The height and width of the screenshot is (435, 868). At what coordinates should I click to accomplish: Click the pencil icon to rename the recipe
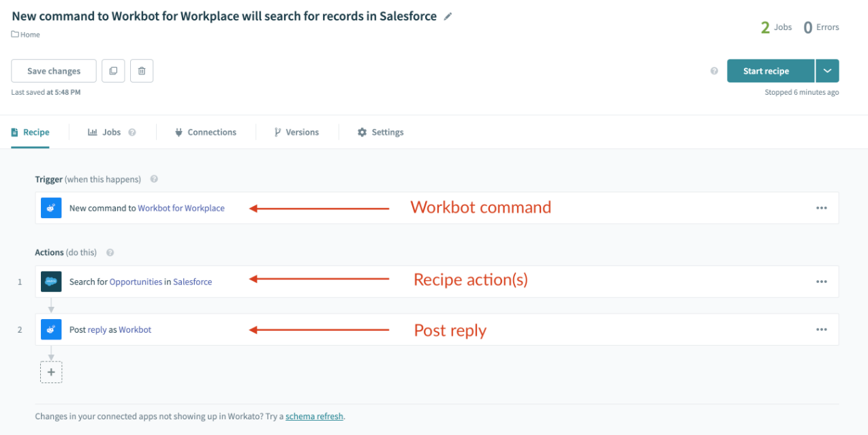pyautogui.click(x=448, y=16)
